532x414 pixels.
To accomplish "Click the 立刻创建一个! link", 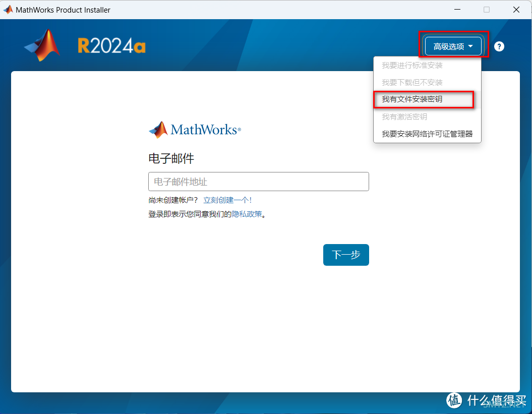I will pos(227,200).
